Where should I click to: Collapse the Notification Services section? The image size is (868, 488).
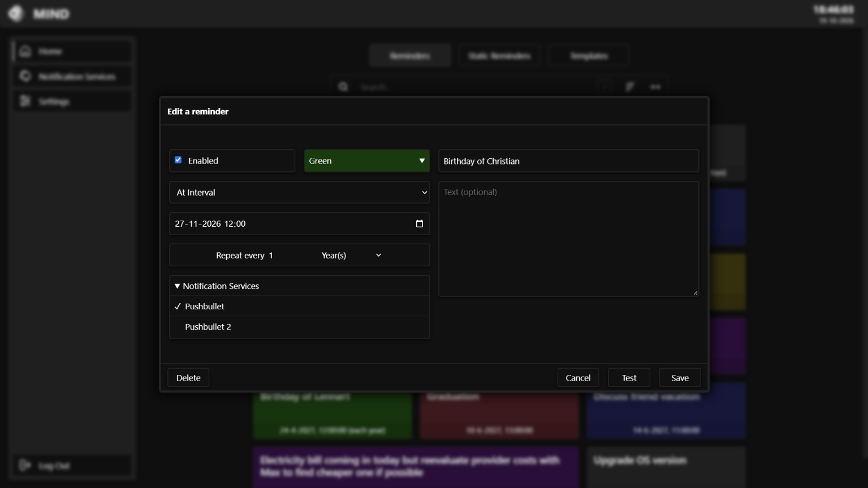coord(300,286)
